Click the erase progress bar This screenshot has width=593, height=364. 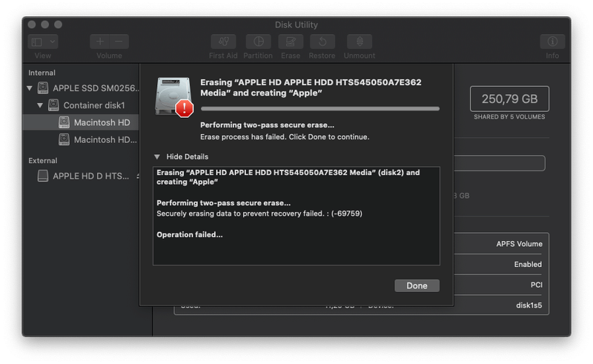320,108
